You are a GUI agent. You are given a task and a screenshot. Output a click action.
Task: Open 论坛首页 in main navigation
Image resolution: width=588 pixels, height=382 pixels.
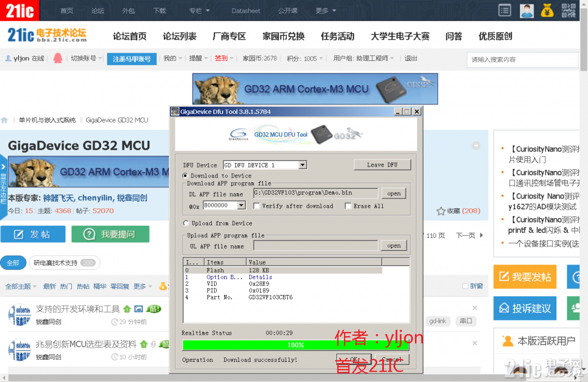(x=130, y=36)
